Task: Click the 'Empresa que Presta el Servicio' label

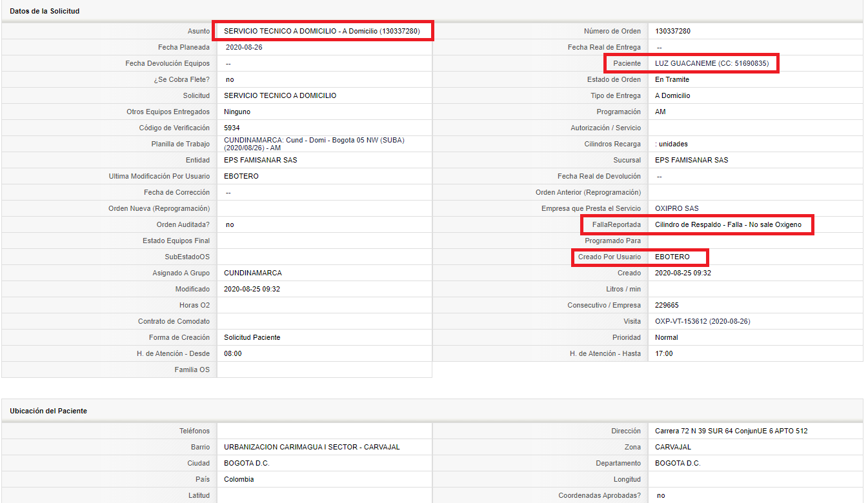Action: [x=591, y=208]
